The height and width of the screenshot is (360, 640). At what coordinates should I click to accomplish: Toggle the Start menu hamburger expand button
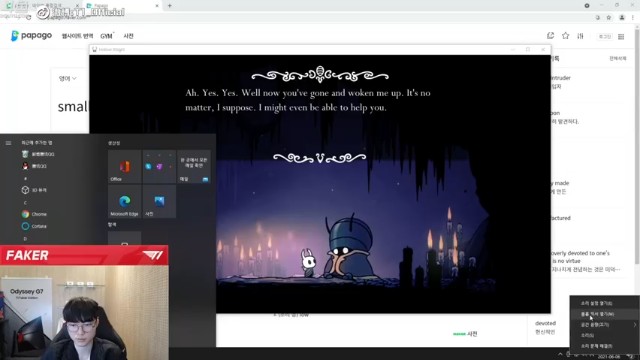pos(8,143)
